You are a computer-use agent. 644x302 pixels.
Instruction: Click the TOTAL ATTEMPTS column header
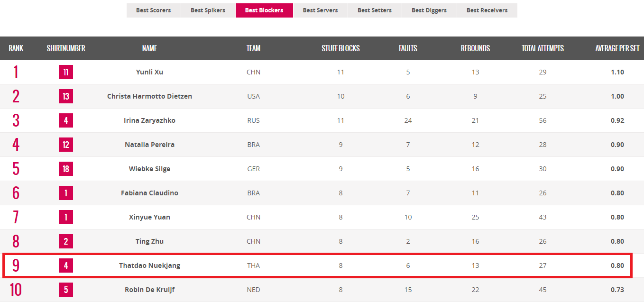click(543, 48)
